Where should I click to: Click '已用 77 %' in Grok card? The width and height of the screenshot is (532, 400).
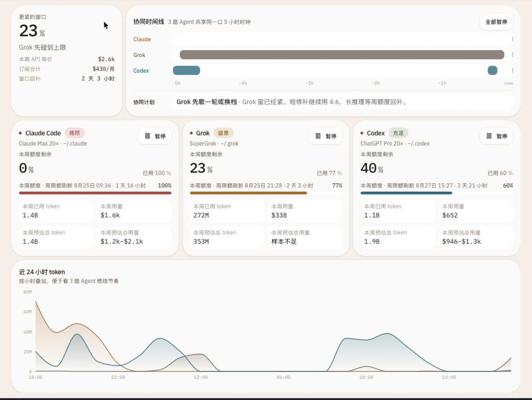(329, 173)
